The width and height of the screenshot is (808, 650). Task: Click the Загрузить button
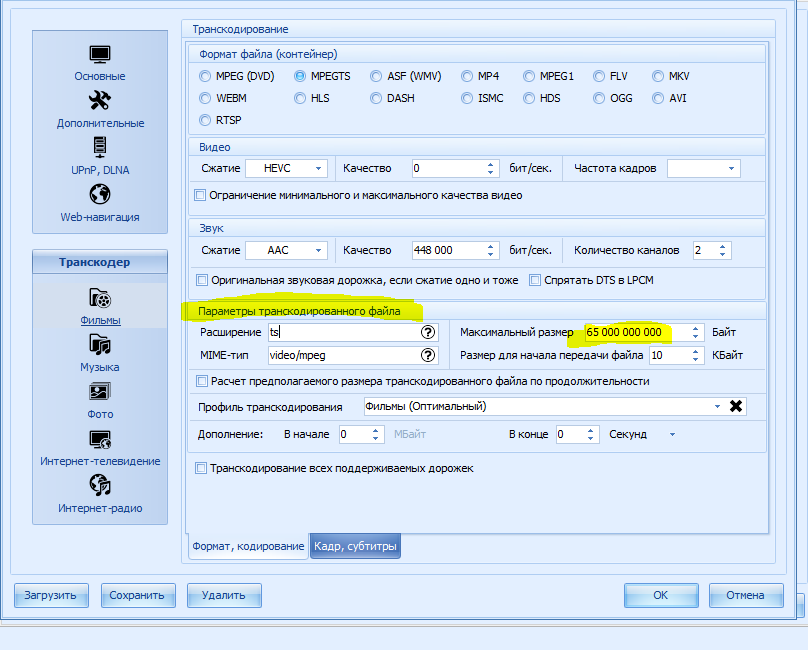click(x=51, y=595)
